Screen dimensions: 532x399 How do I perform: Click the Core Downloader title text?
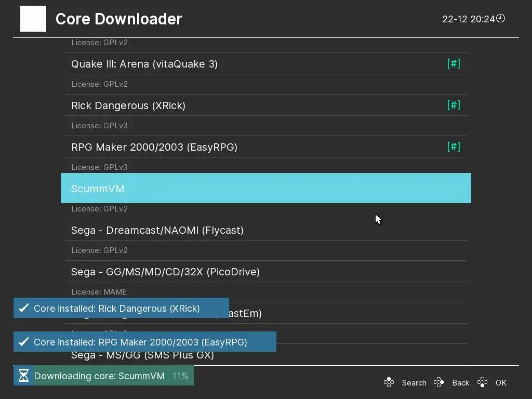119,19
